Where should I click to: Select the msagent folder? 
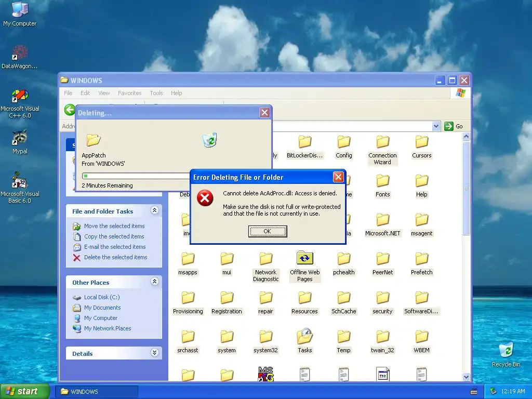click(422, 225)
